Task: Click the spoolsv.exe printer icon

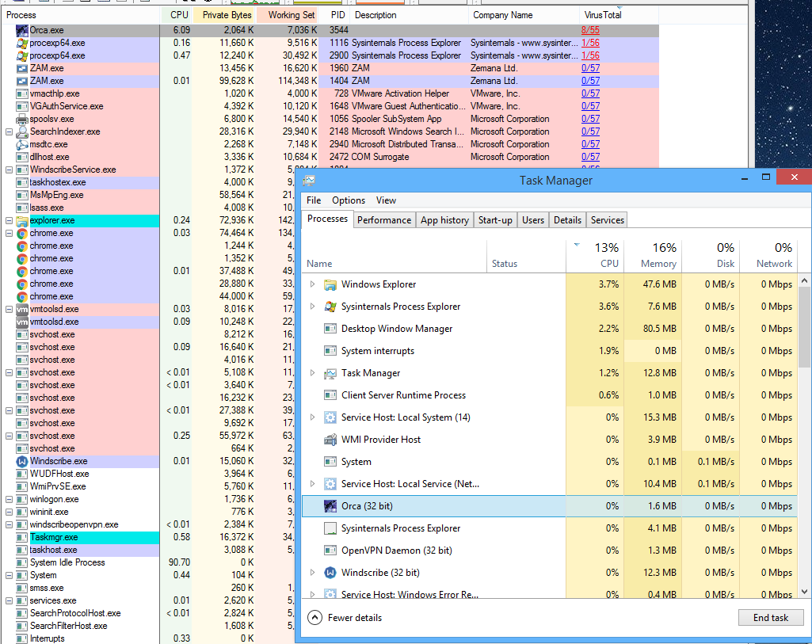Action: [22, 119]
